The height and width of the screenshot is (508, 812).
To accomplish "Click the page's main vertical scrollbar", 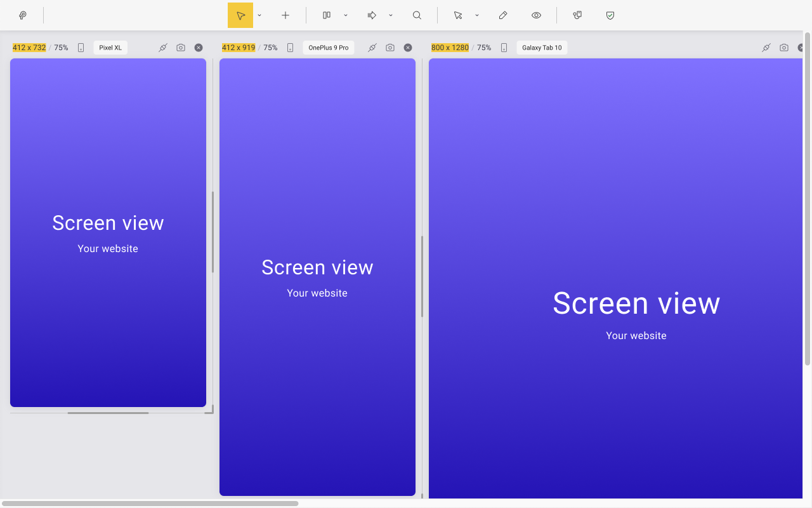I will pyautogui.click(x=808, y=198).
